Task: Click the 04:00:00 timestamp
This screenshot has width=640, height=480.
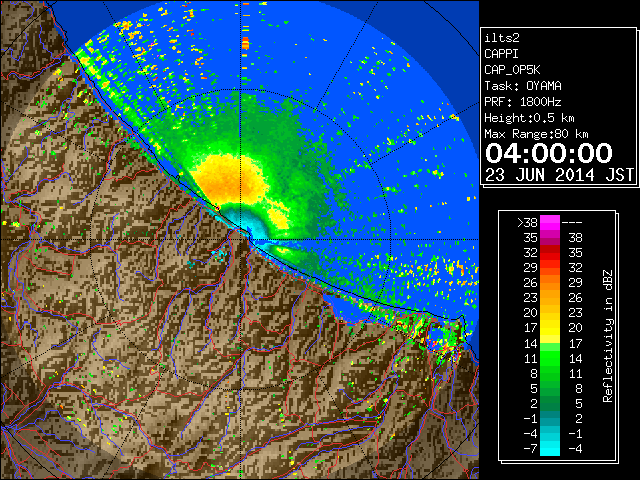Action: tap(549, 153)
